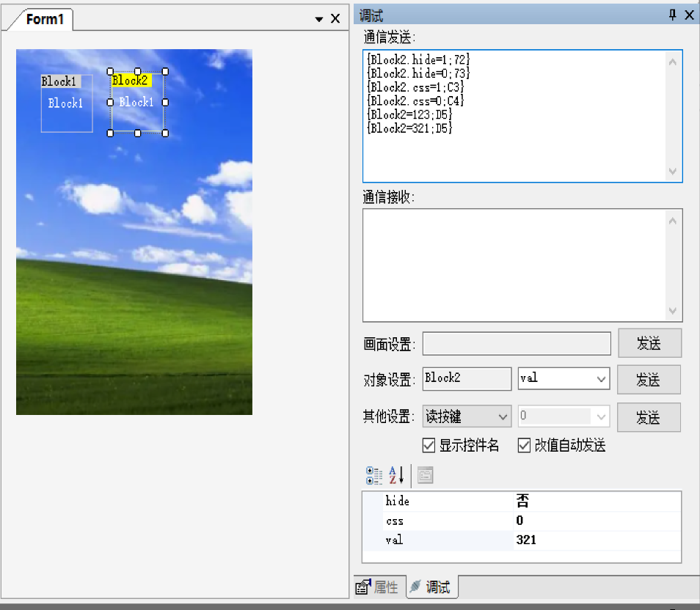This screenshot has height=610, width=700.
Task: Pin the 调试 panel with pushpin icon
Action: click(x=672, y=15)
